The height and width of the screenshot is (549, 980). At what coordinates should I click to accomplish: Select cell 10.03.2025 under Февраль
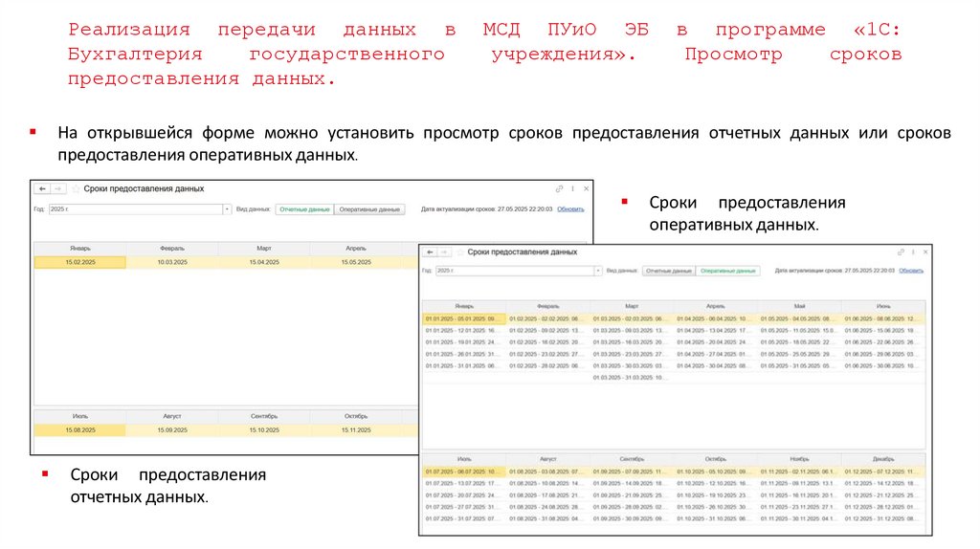[172, 262]
